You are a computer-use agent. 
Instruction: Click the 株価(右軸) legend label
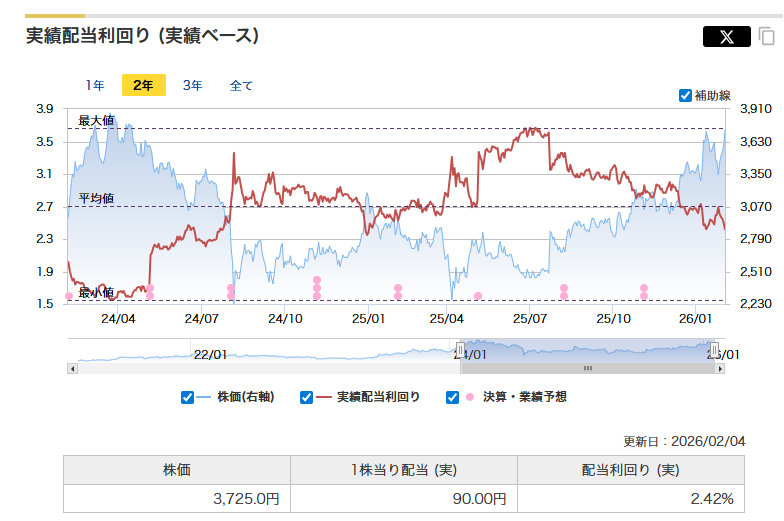[x=245, y=397]
